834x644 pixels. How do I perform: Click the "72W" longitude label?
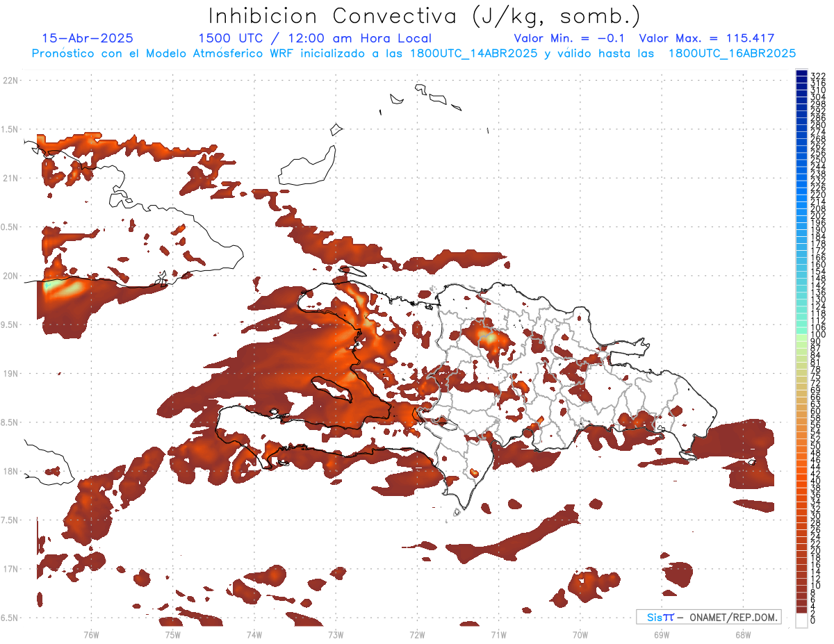pyautogui.click(x=417, y=634)
